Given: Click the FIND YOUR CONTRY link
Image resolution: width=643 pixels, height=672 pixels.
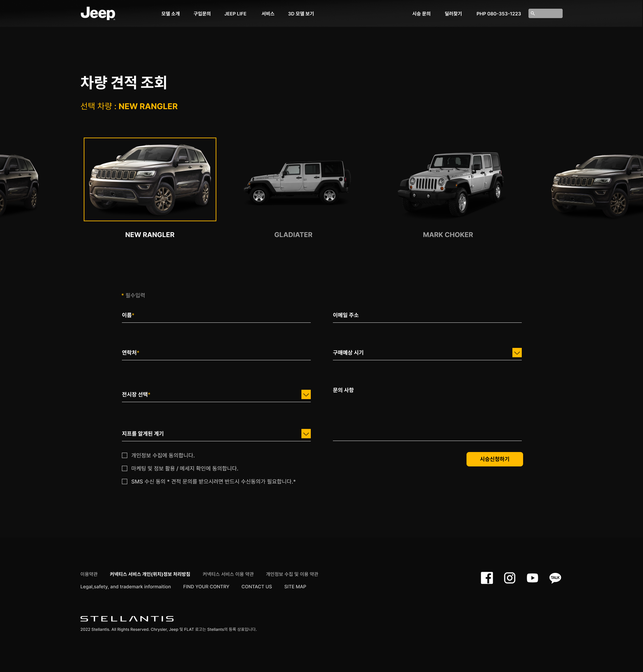Looking at the screenshot, I should pos(206,587).
